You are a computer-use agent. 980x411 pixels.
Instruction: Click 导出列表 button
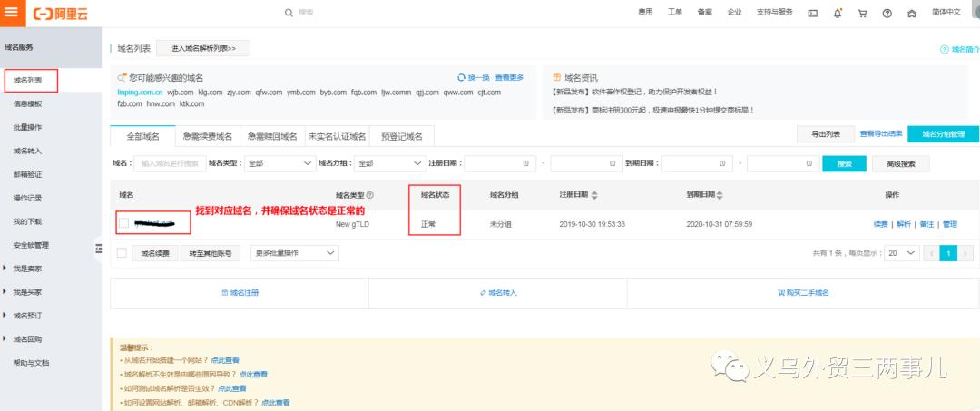(x=826, y=133)
